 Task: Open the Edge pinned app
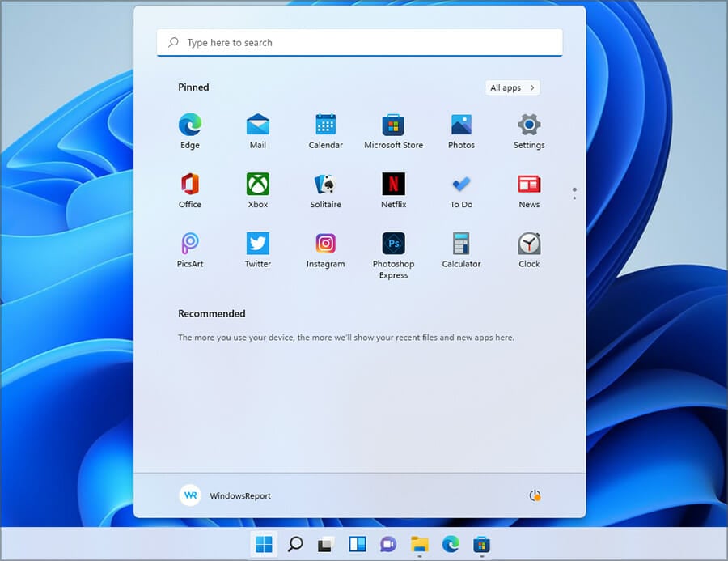190,131
